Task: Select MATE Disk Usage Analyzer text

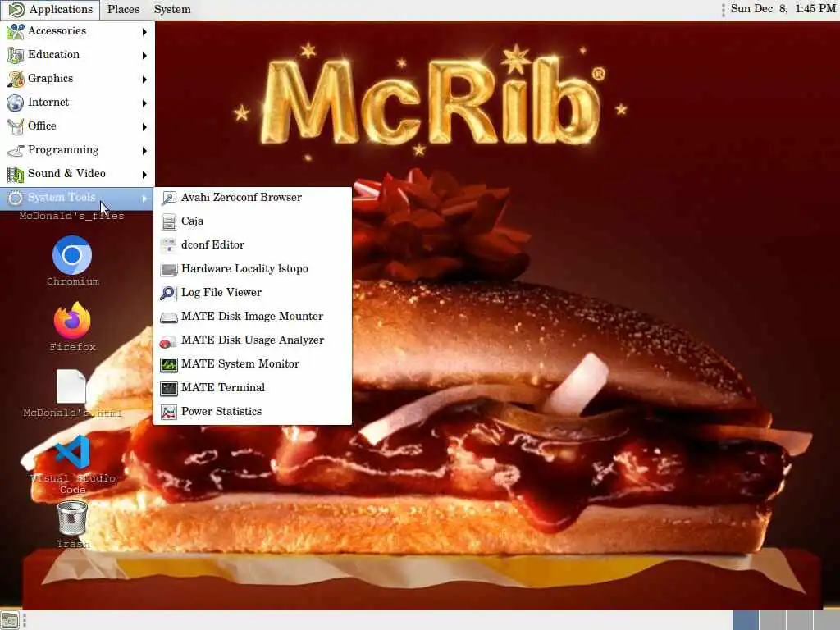Action: [253, 340]
